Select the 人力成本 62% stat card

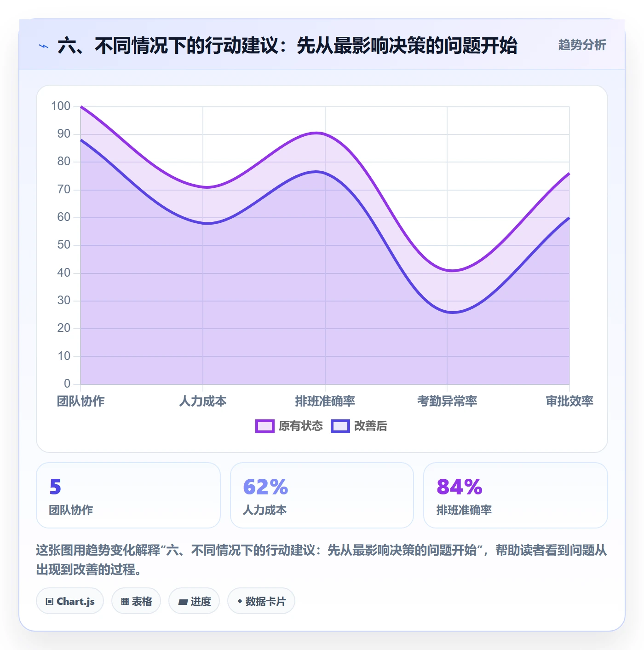click(x=322, y=495)
